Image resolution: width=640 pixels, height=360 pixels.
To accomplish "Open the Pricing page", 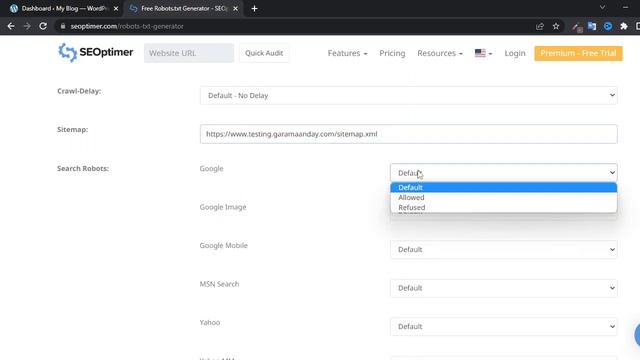I will point(392,53).
